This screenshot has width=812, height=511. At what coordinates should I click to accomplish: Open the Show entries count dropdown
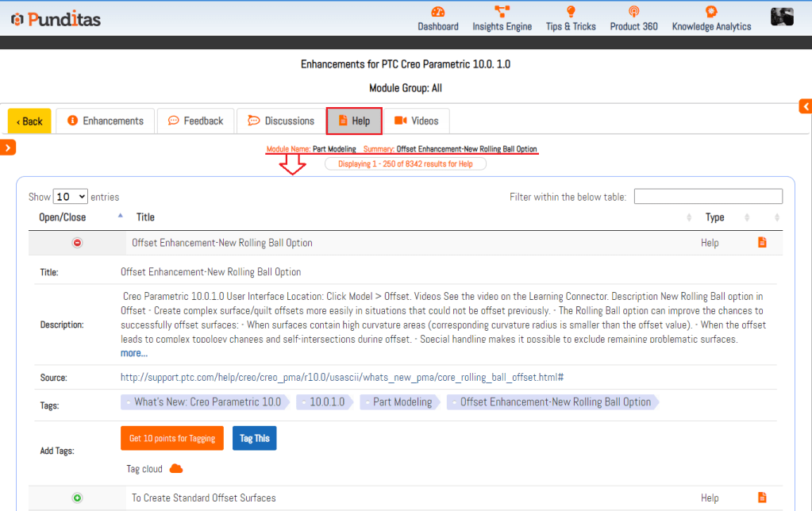[71, 197]
